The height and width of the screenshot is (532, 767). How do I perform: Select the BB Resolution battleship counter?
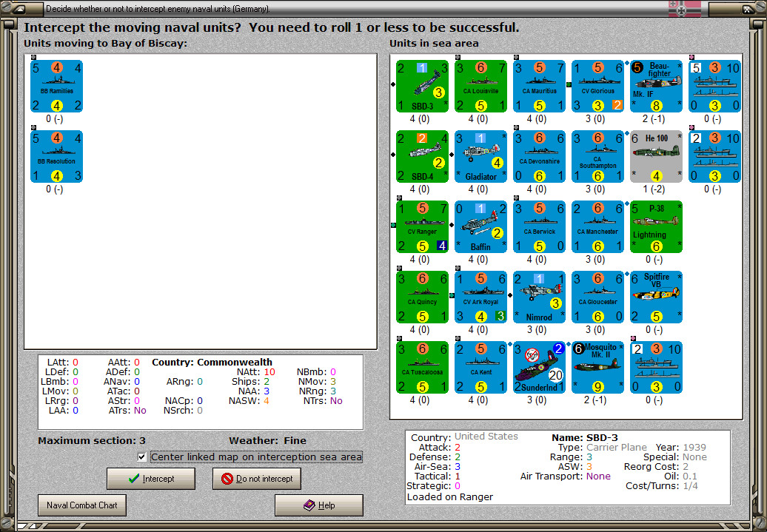tap(56, 156)
